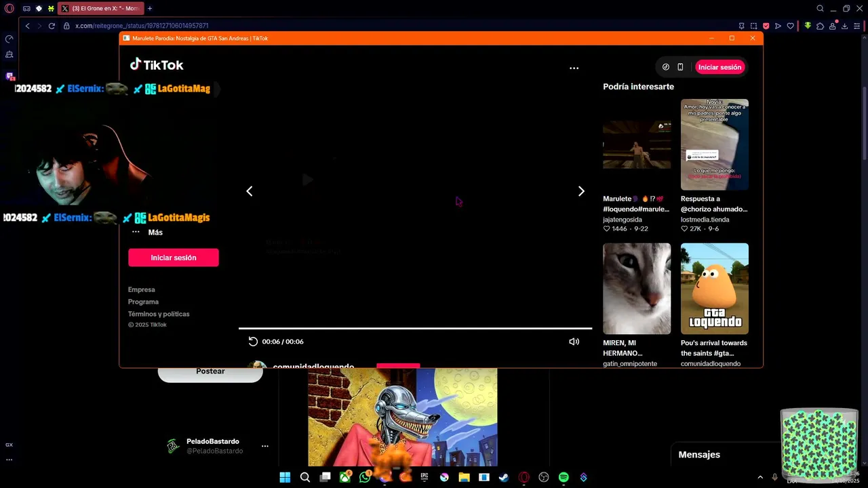
Task: Open the sidebar more dots in Opera
Action: click(9, 460)
